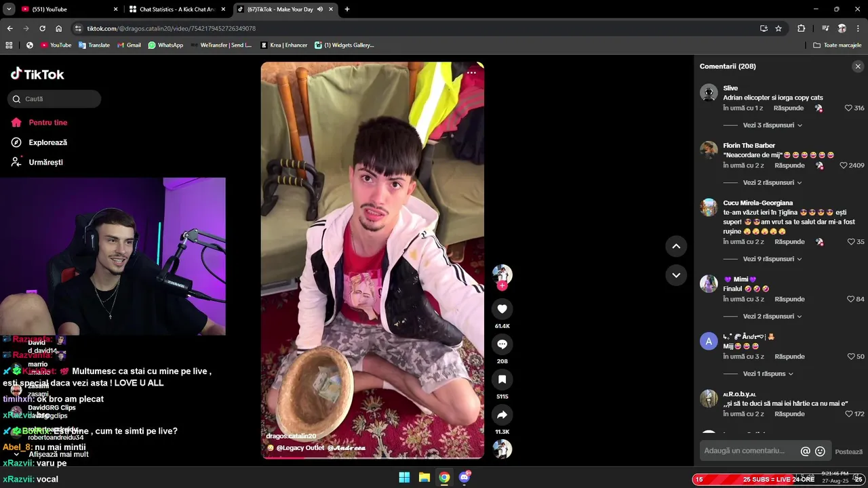Open video comments bubble showing 208

pos(502,344)
